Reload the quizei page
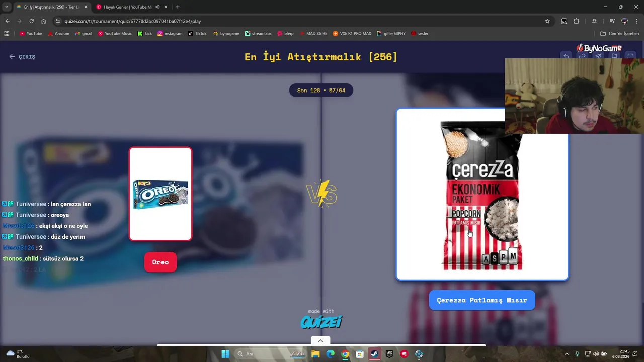The width and height of the screenshot is (644, 362). click(x=31, y=21)
